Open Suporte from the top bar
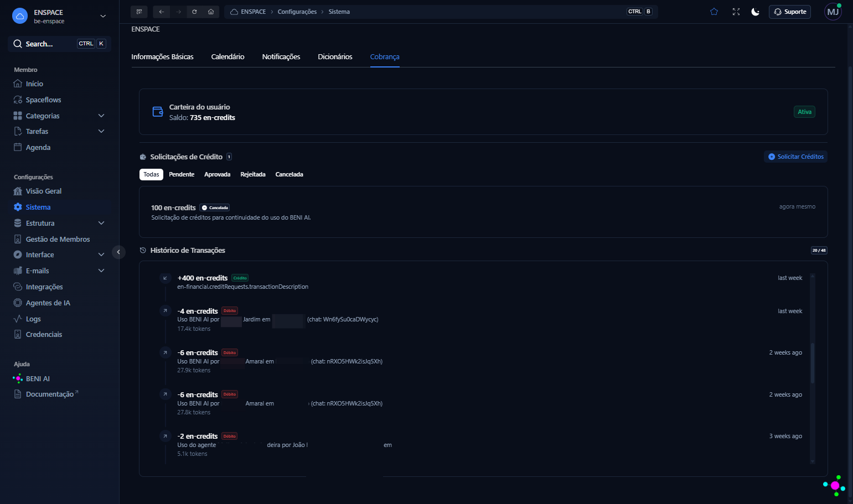This screenshot has width=853, height=504. (790, 12)
